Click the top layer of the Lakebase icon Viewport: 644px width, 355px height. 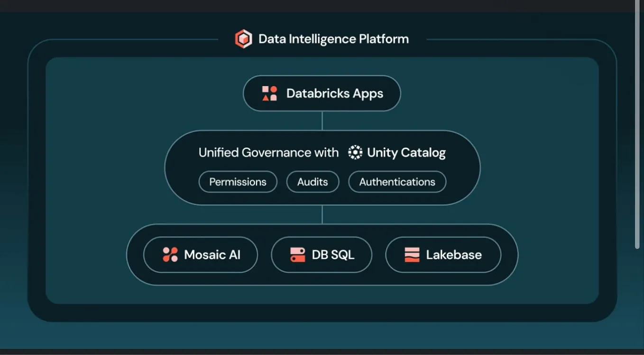(412, 250)
